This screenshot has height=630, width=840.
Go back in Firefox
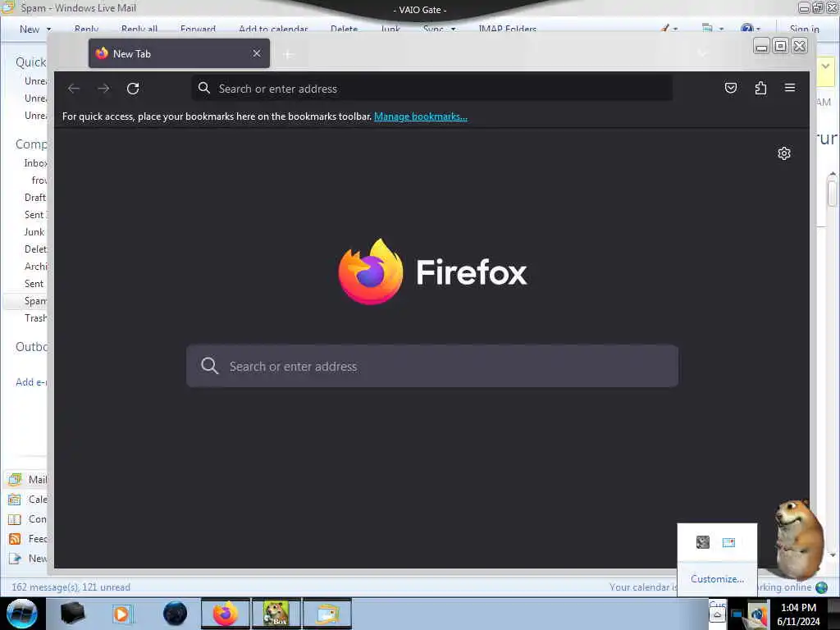click(x=74, y=89)
